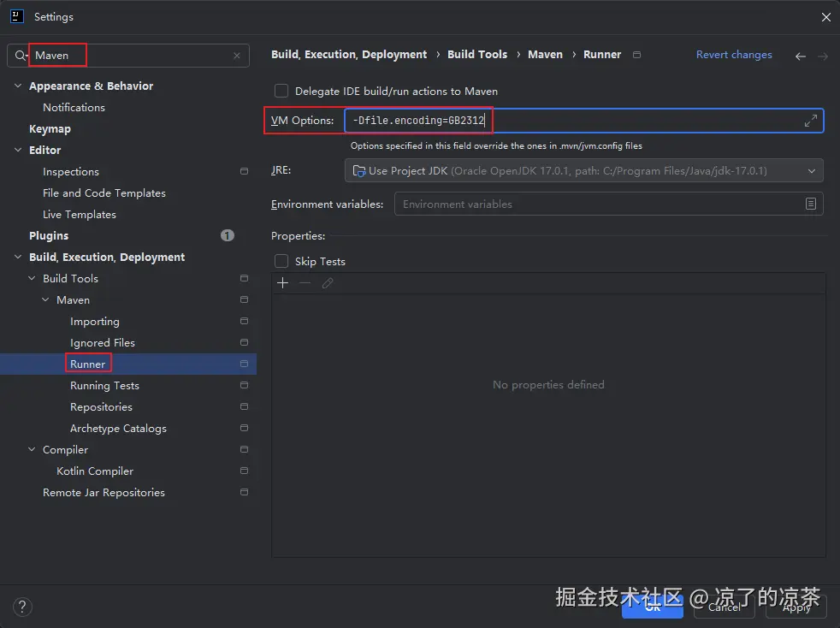840x628 pixels.
Task: Click project icon on Inspections row
Action: tap(245, 171)
